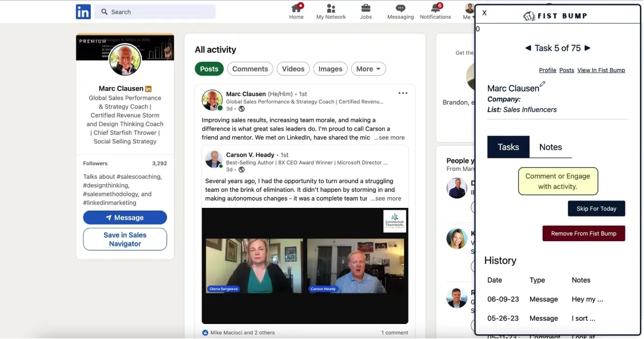The image size is (644, 339).
Task: Go to the previous task arrow
Action: click(x=528, y=48)
